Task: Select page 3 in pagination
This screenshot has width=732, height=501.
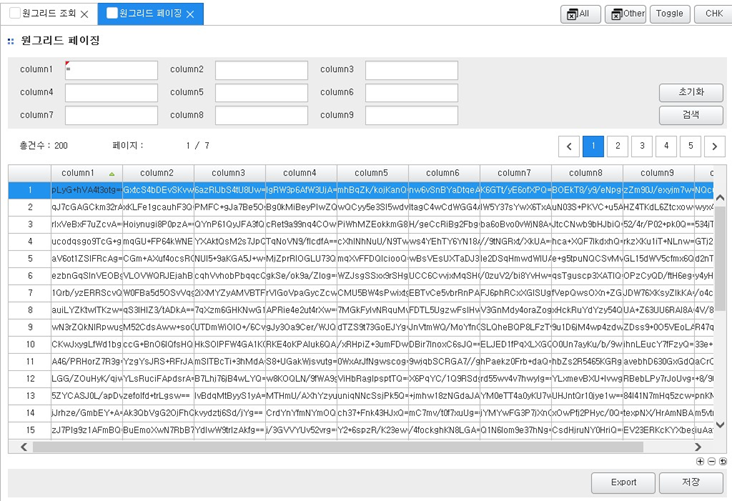Action: [642, 146]
